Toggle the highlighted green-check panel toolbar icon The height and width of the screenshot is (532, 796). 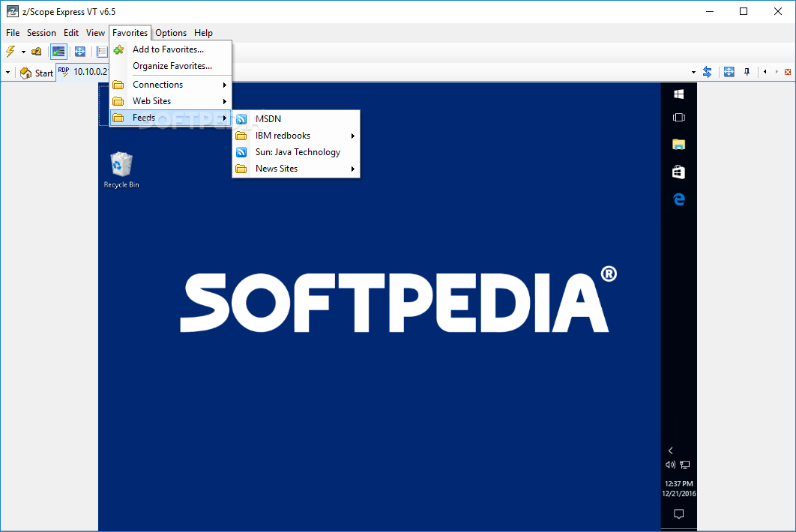pyautogui.click(x=59, y=51)
